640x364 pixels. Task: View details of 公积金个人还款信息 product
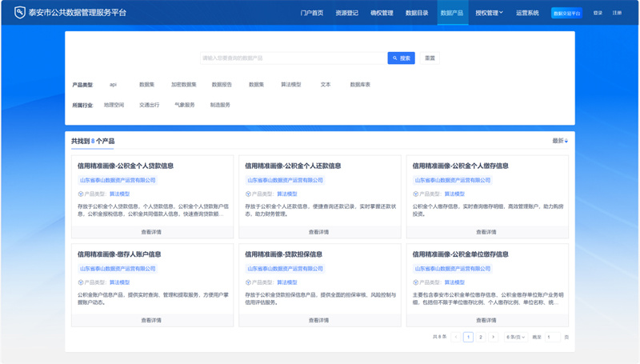click(319, 232)
